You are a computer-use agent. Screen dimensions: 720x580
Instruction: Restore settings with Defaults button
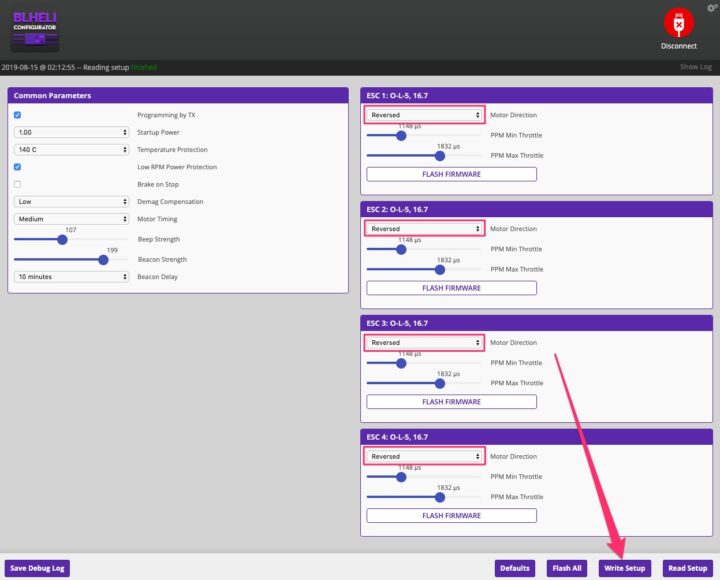[515, 568]
